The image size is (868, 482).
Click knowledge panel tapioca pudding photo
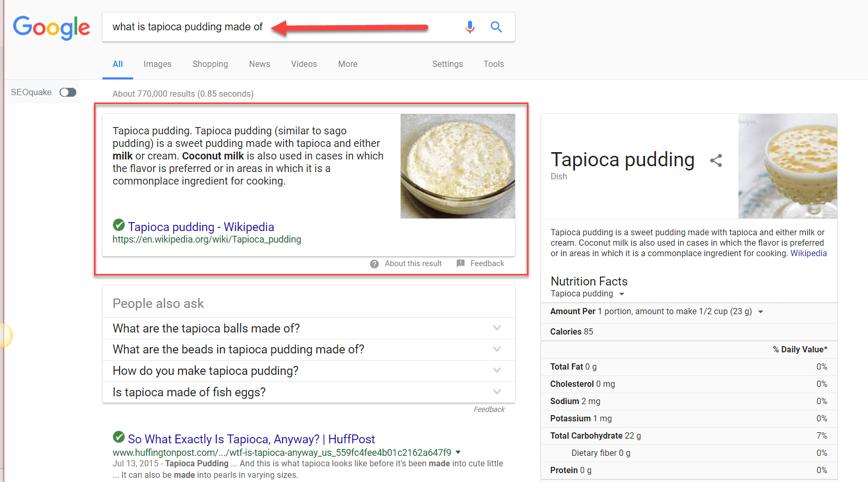(x=788, y=166)
